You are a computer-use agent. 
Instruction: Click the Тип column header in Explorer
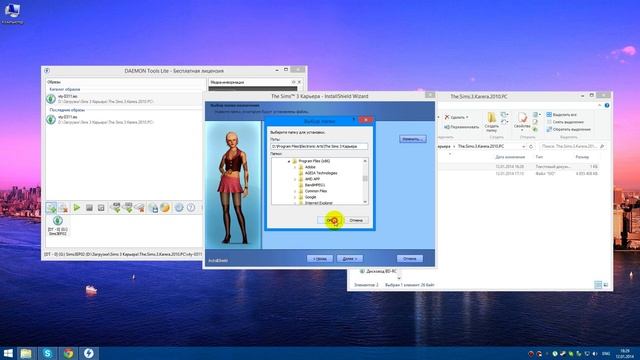pyautogui.click(x=539, y=157)
